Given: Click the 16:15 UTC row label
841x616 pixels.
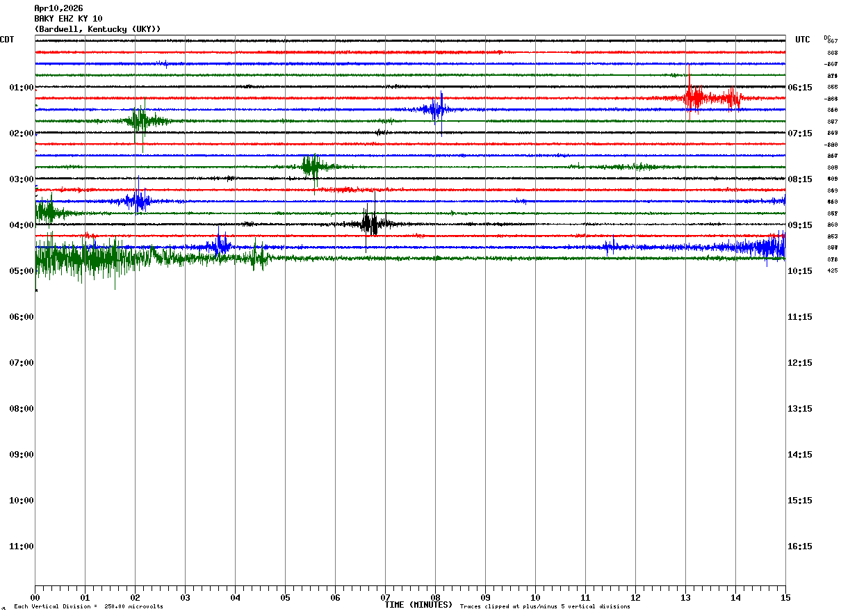Looking at the screenshot, I should click(800, 546).
